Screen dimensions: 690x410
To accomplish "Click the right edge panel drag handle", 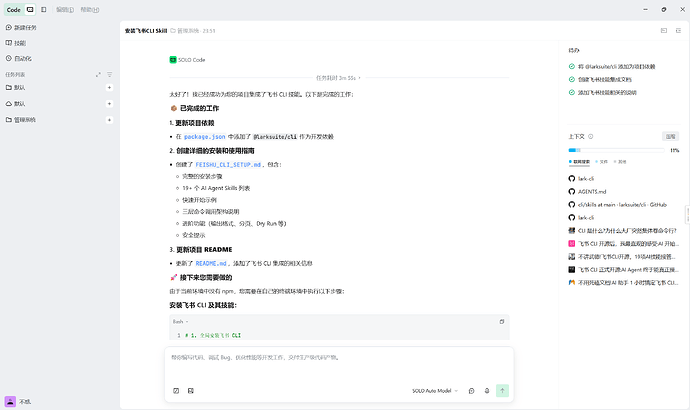I will point(687,215).
